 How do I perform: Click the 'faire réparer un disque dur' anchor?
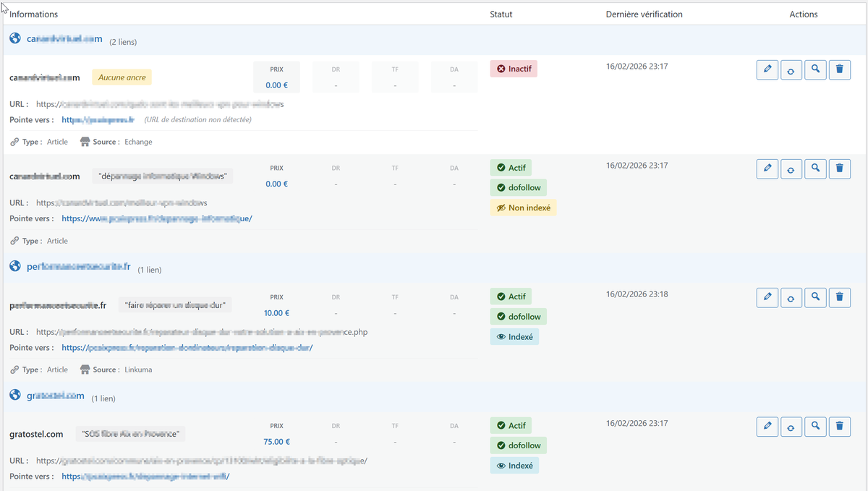click(x=175, y=305)
